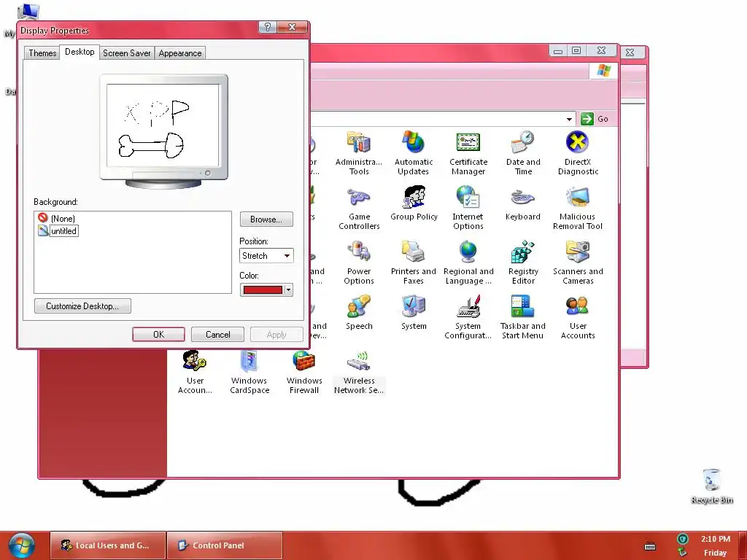Click the keyboard icon in system tray
Image resolution: width=747 pixels, height=560 pixels.
click(x=650, y=547)
